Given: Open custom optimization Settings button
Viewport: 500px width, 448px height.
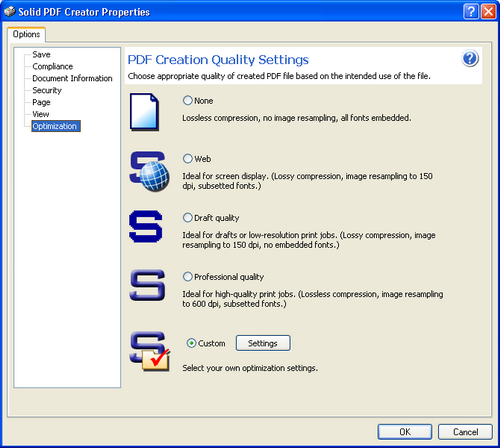Looking at the screenshot, I should click(x=263, y=343).
